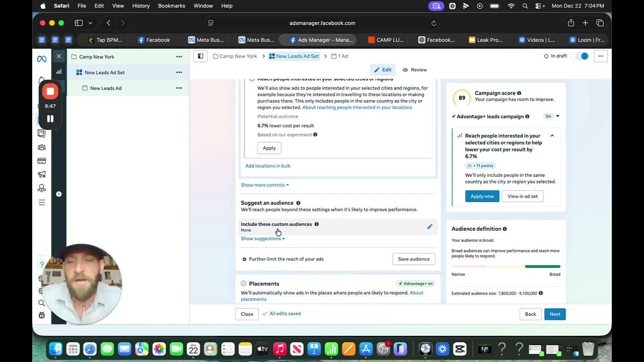Open the History menu in menu bar
The height and width of the screenshot is (362, 644).
tap(141, 6)
